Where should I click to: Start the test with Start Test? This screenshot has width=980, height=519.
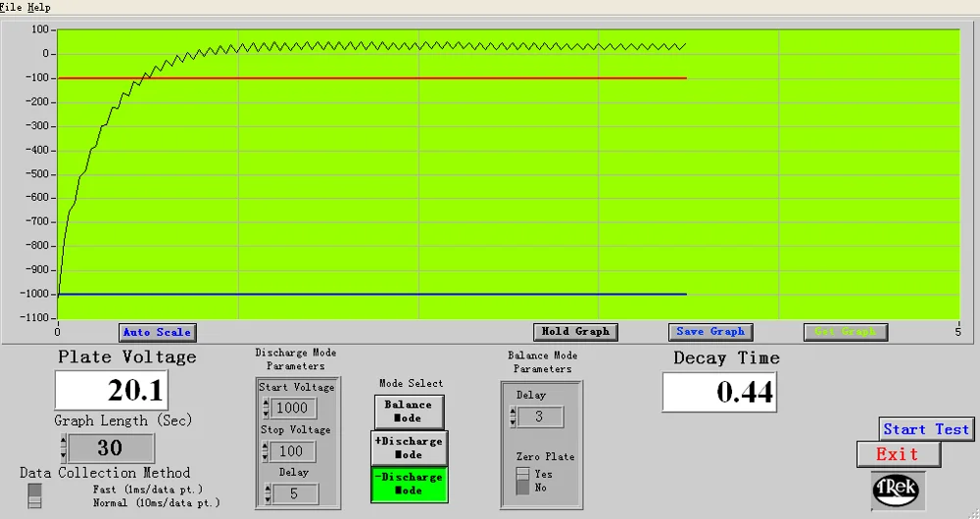[x=925, y=429]
